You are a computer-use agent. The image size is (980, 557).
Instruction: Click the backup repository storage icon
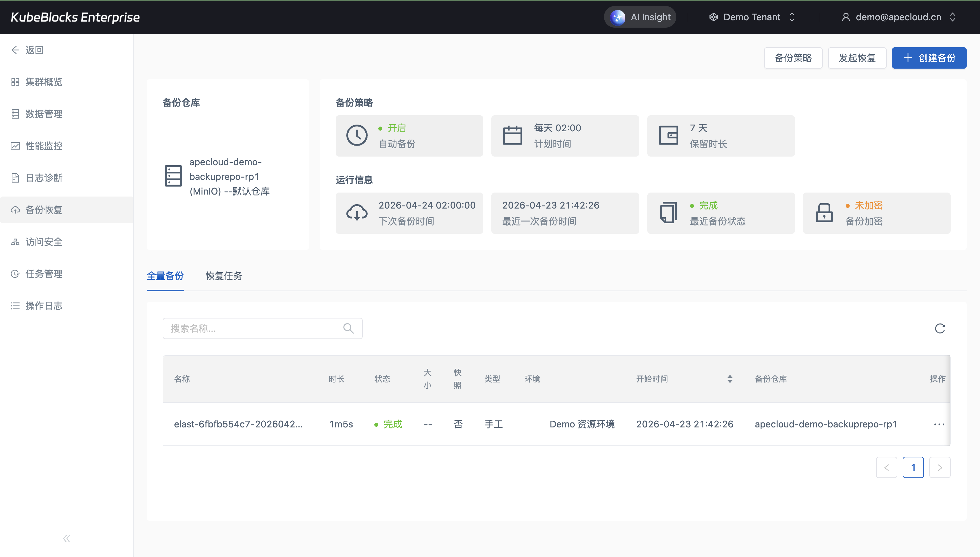pos(173,176)
